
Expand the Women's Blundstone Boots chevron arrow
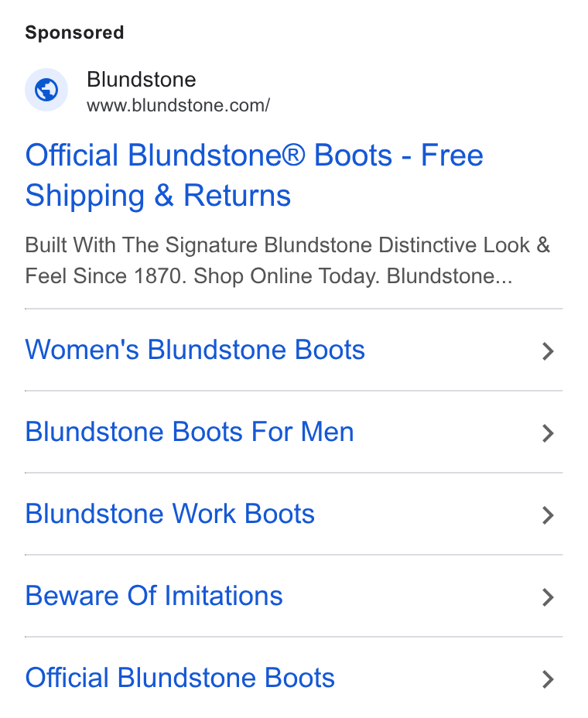(x=549, y=351)
